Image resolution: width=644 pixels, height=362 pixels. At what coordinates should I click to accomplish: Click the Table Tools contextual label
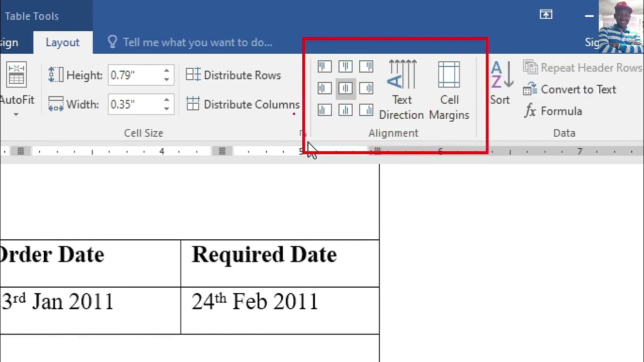32,16
